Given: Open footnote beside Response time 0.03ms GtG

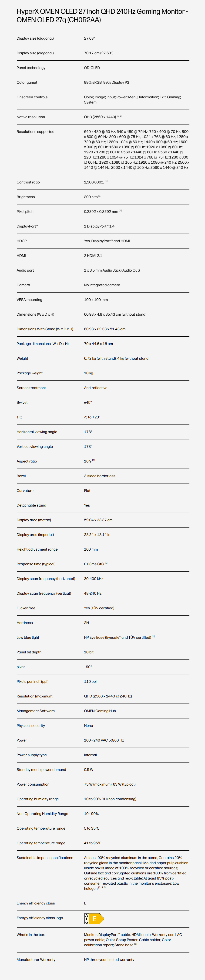Looking at the screenshot, I should [x=106, y=563].
